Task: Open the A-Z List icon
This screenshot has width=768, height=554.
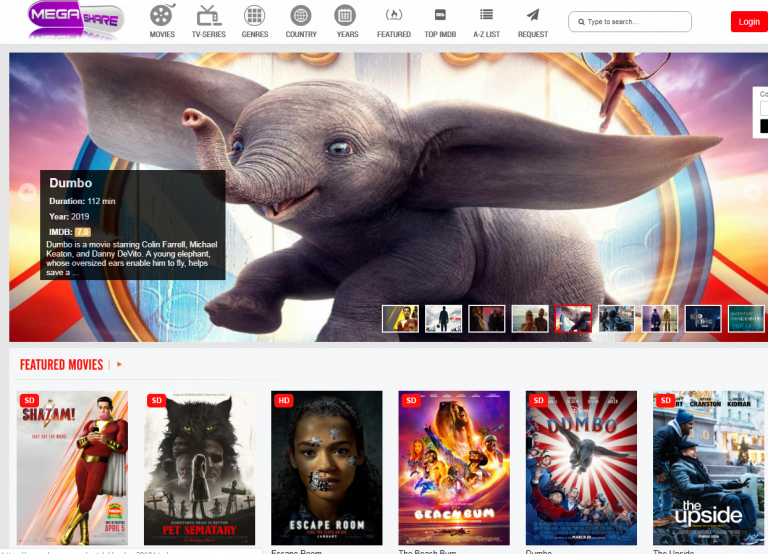Action: 486,14
